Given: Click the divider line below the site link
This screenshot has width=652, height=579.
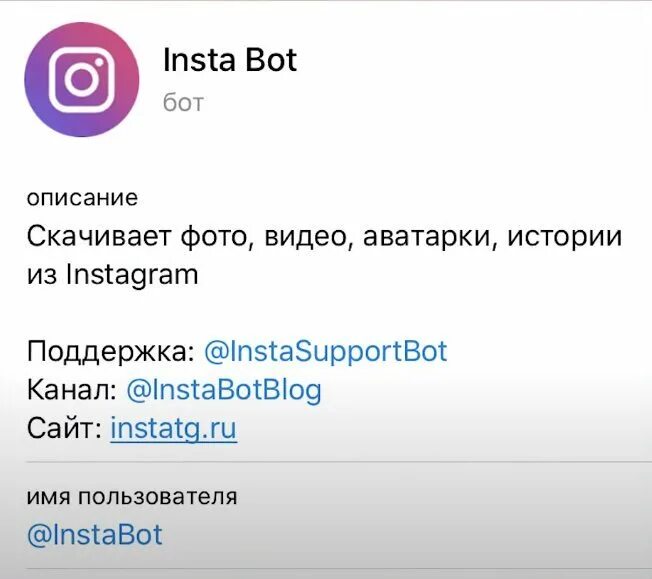Looking at the screenshot, I should (x=339, y=462).
